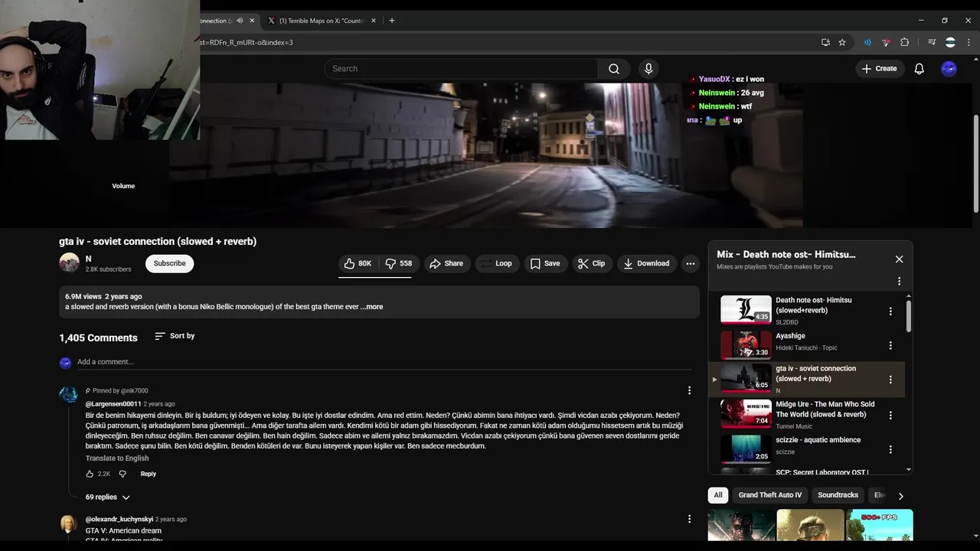Open the YouTube account avatar menu

(949, 69)
